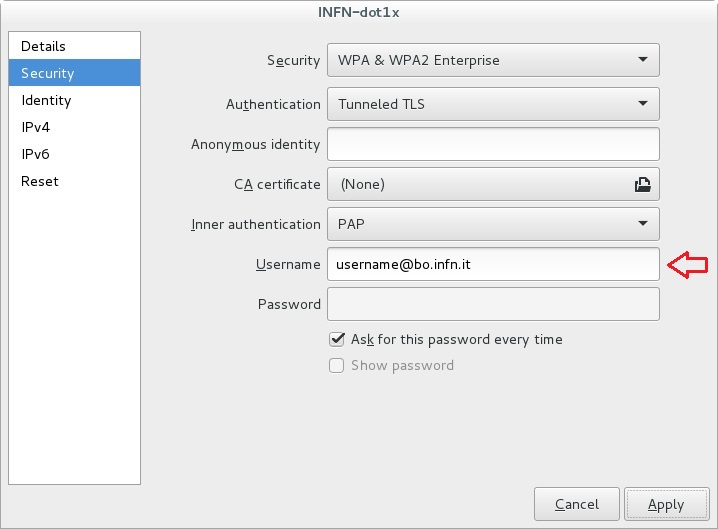Focus the Username input field

tap(493, 264)
